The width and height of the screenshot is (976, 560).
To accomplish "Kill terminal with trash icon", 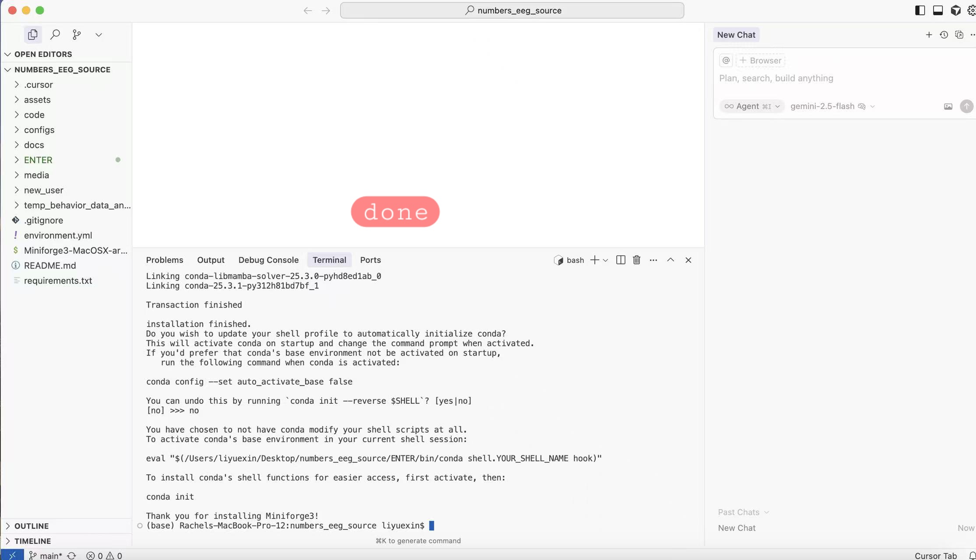I will [636, 260].
